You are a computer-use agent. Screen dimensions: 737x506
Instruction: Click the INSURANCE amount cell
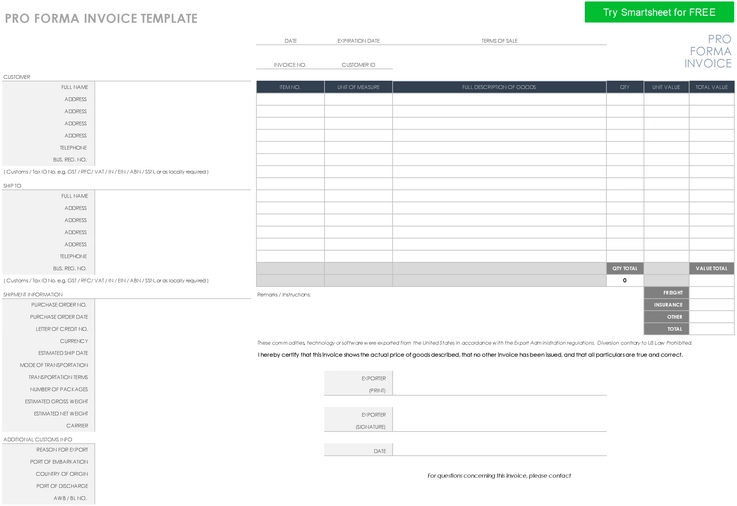[x=712, y=305]
